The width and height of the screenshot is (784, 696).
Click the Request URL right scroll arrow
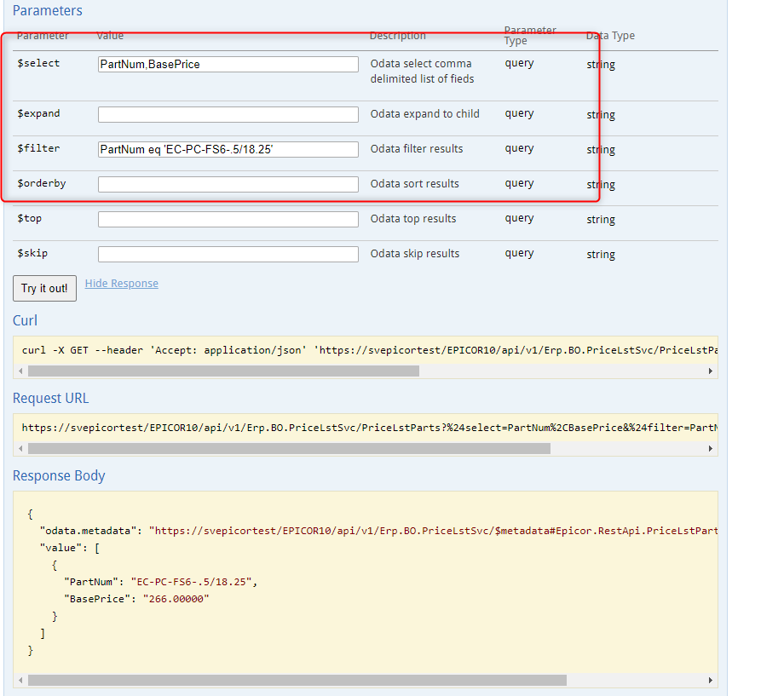click(711, 448)
